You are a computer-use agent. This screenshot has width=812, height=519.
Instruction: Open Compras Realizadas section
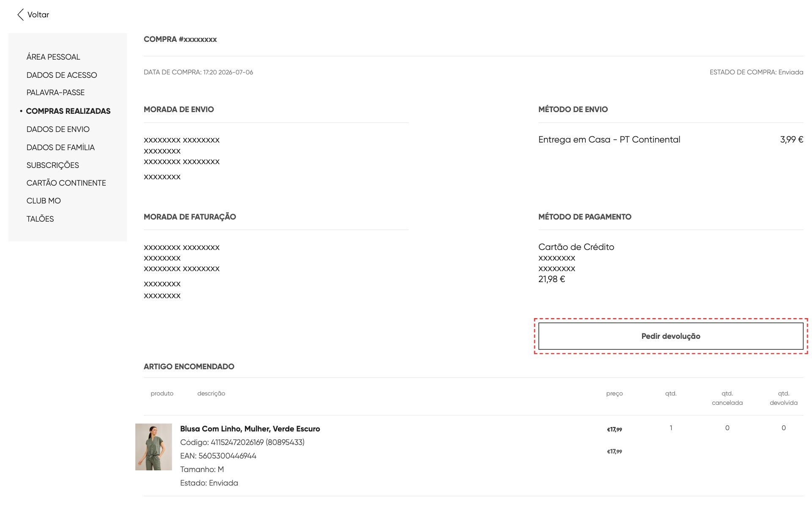(68, 111)
